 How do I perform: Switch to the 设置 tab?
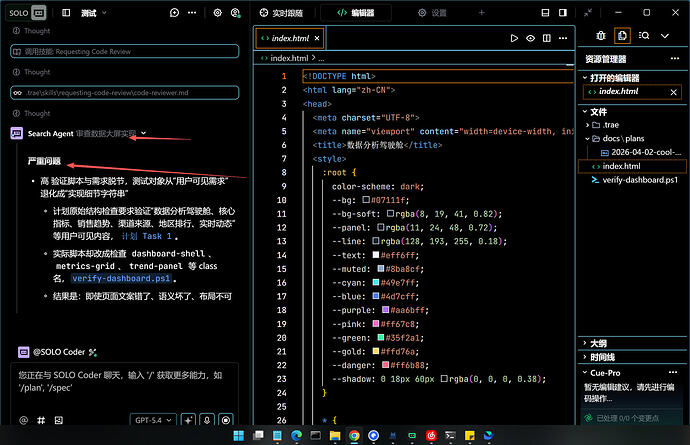432,13
